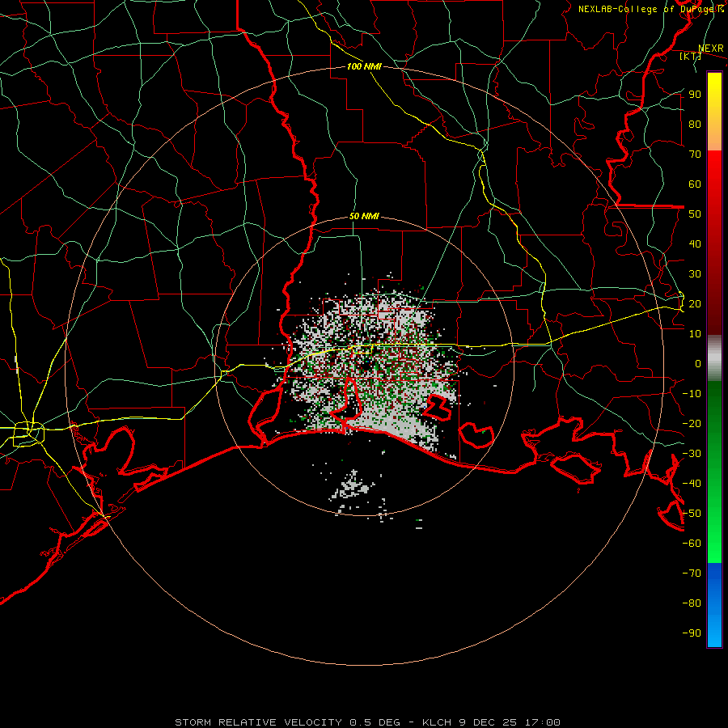Click the gray zero-velocity segment of color bar
The height and width of the screenshot is (728, 728).
tap(714, 358)
